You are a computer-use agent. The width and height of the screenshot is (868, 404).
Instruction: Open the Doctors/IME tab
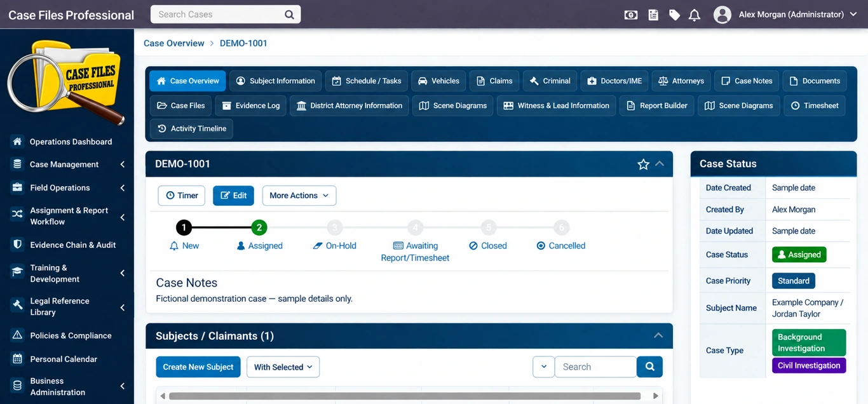click(614, 81)
